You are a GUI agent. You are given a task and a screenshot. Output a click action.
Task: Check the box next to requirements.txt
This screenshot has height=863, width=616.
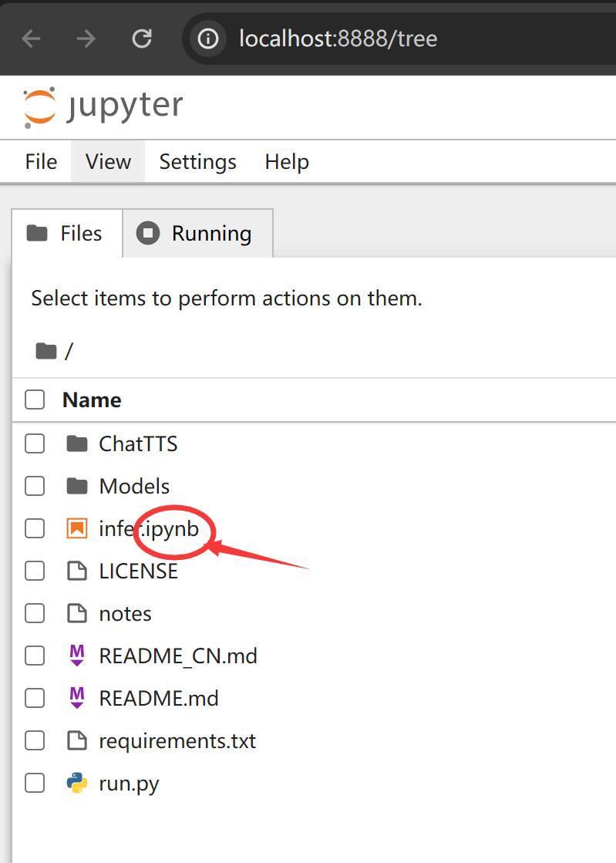click(x=35, y=740)
